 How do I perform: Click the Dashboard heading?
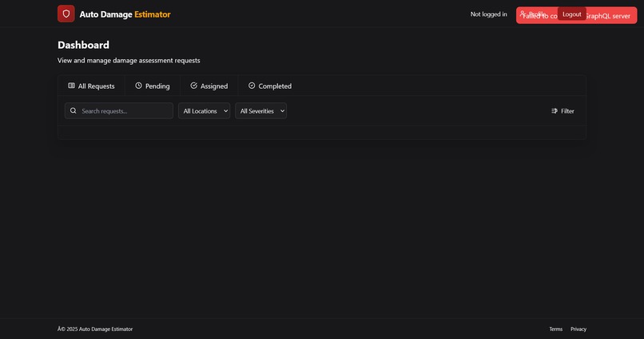click(x=83, y=45)
